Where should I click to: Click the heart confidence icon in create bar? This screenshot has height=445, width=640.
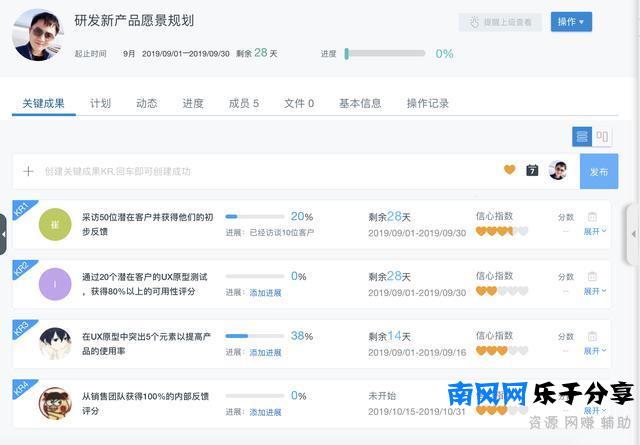[509, 169]
